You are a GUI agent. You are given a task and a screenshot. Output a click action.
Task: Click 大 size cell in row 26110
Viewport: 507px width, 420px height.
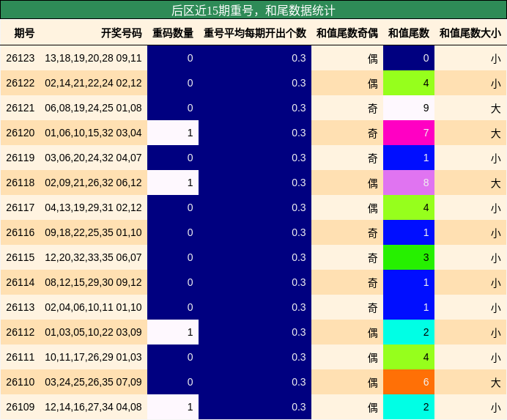470,382
